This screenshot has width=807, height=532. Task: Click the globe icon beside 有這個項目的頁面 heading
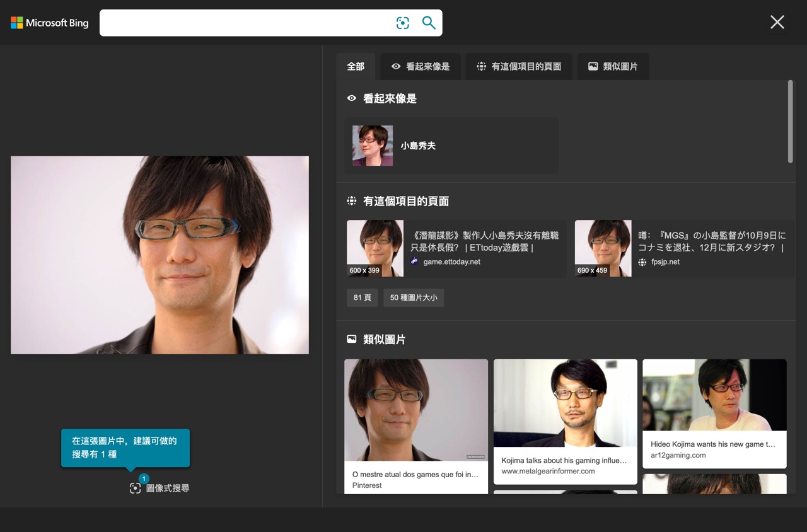pyautogui.click(x=352, y=201)
